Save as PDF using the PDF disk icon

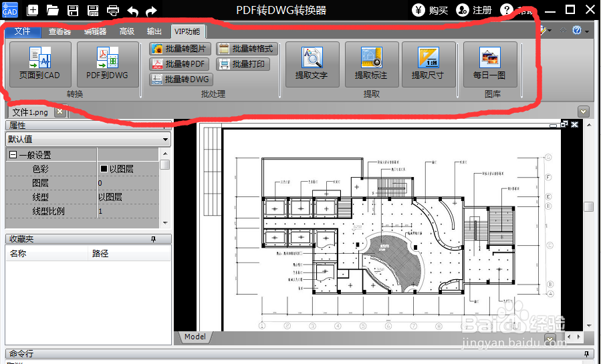point(93,10)
